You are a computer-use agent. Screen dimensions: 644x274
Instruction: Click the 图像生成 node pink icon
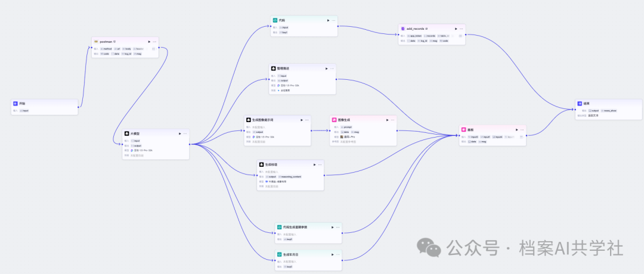point(335,120)
